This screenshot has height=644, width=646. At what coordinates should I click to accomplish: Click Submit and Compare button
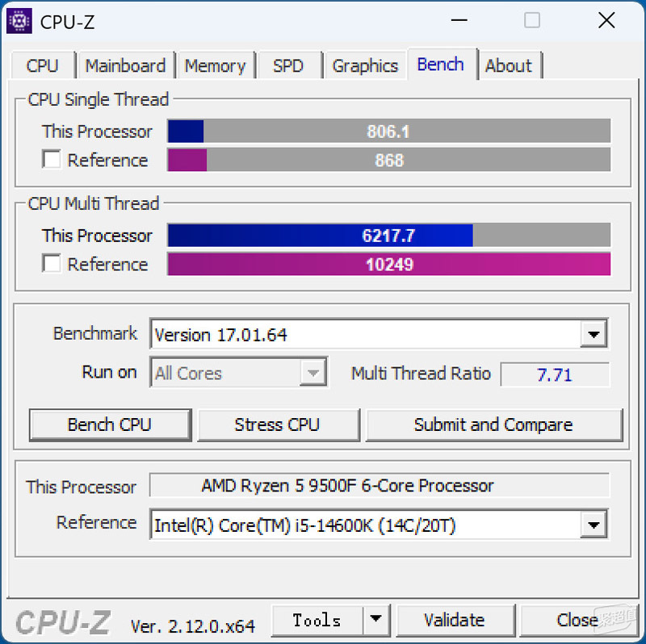[493, 425]
